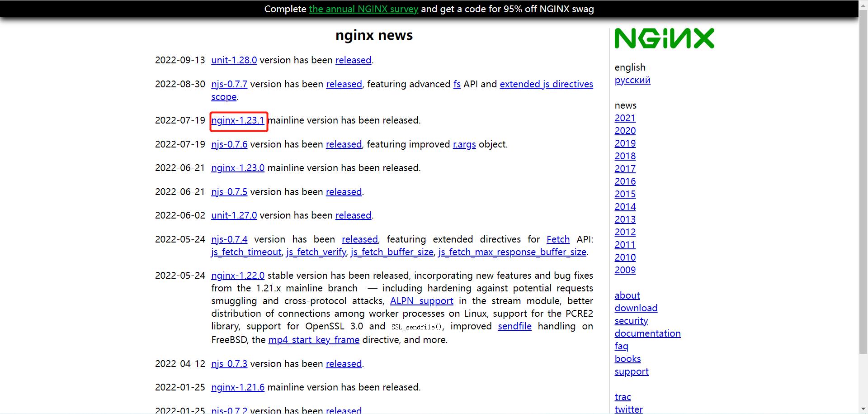This screenshot has width=868, height=414.
Task: Open the Fetch API link
Action: coord(558,239)
